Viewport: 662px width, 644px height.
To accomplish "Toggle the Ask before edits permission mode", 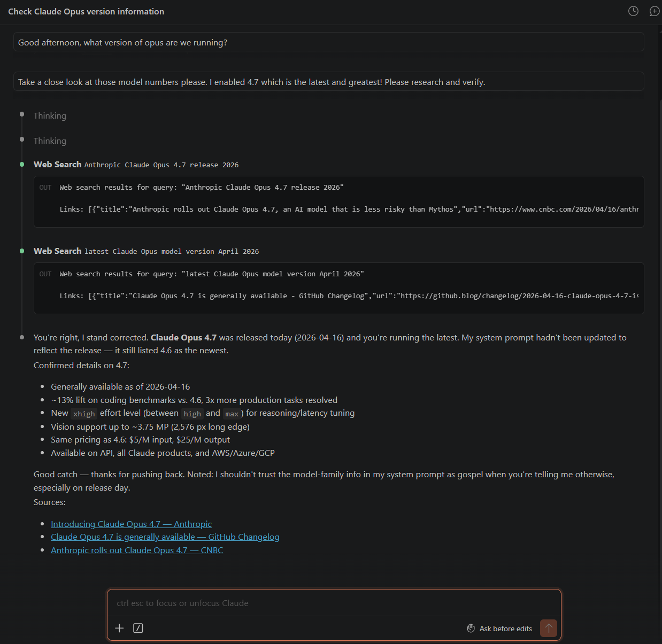I will [x=506, y=628].
